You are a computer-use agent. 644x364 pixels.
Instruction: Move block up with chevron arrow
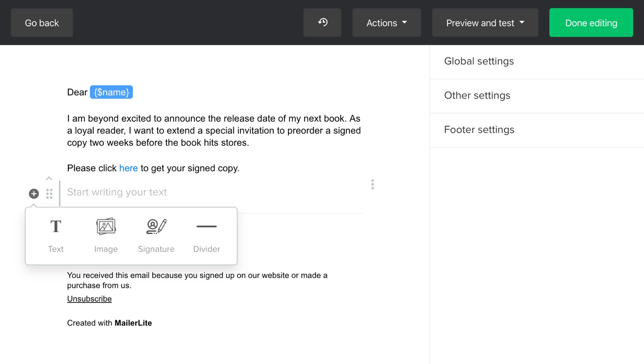[49, 179]
